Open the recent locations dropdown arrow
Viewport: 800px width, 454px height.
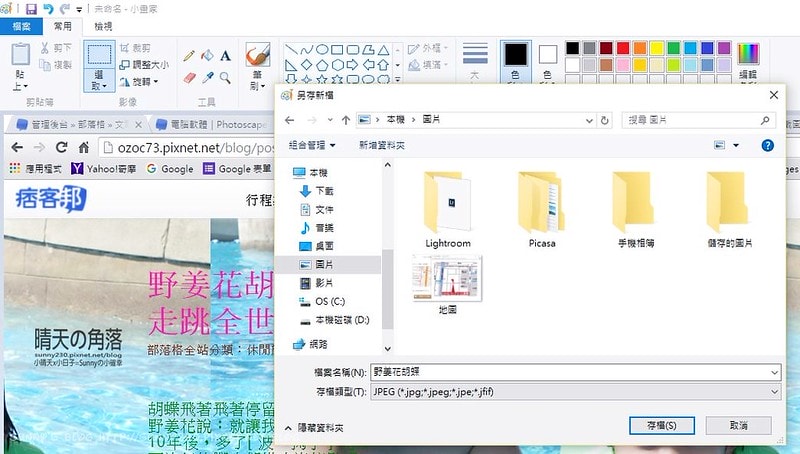tap(330, 120)
